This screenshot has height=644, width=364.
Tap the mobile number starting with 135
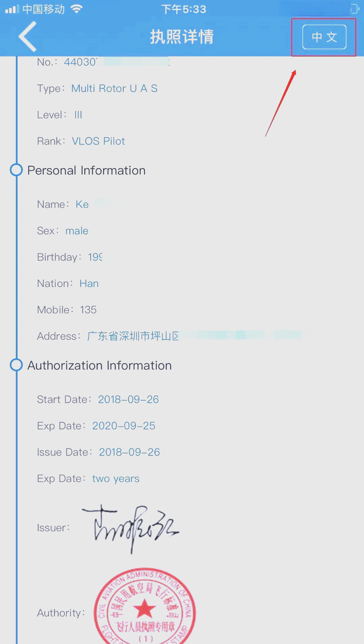point(88,310)
